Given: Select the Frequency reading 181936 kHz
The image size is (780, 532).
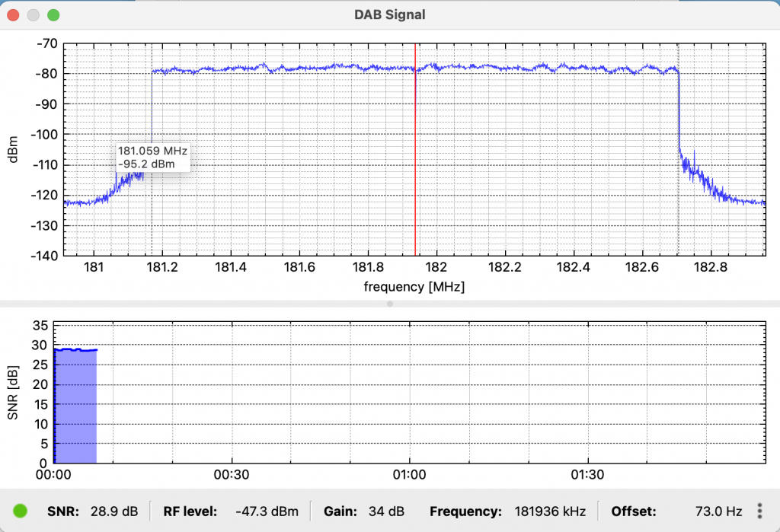Looking at the screenshot, I should (x=550, y=511).
